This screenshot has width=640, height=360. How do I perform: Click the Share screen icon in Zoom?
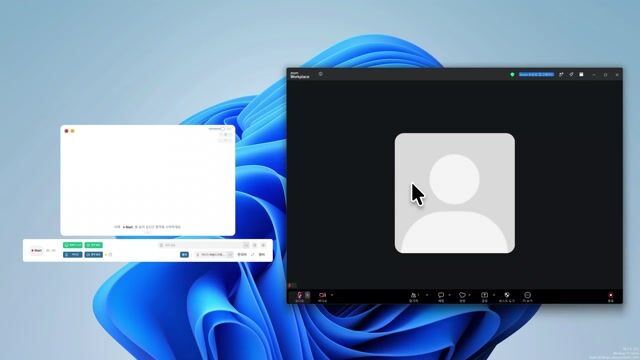pyautogui.click(x=484, y=296)
